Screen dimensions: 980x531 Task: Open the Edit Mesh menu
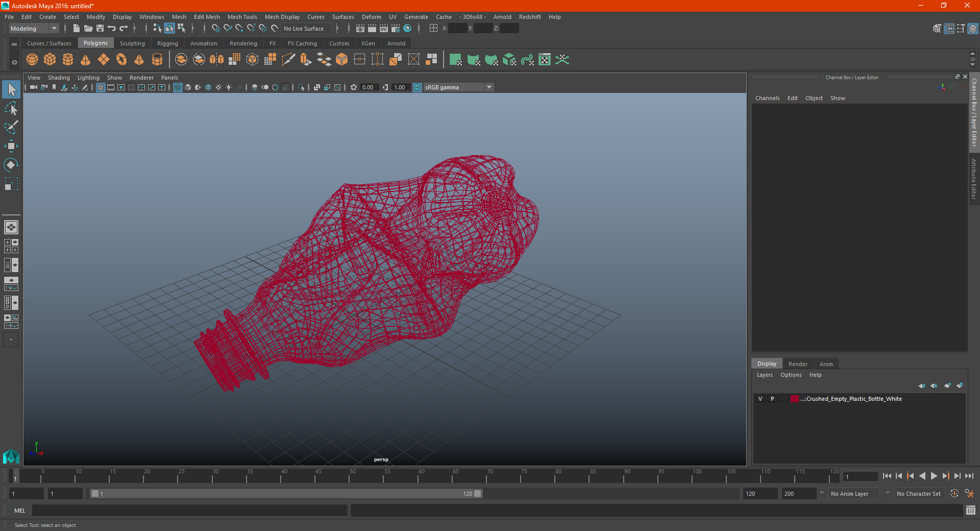[207, 17]
